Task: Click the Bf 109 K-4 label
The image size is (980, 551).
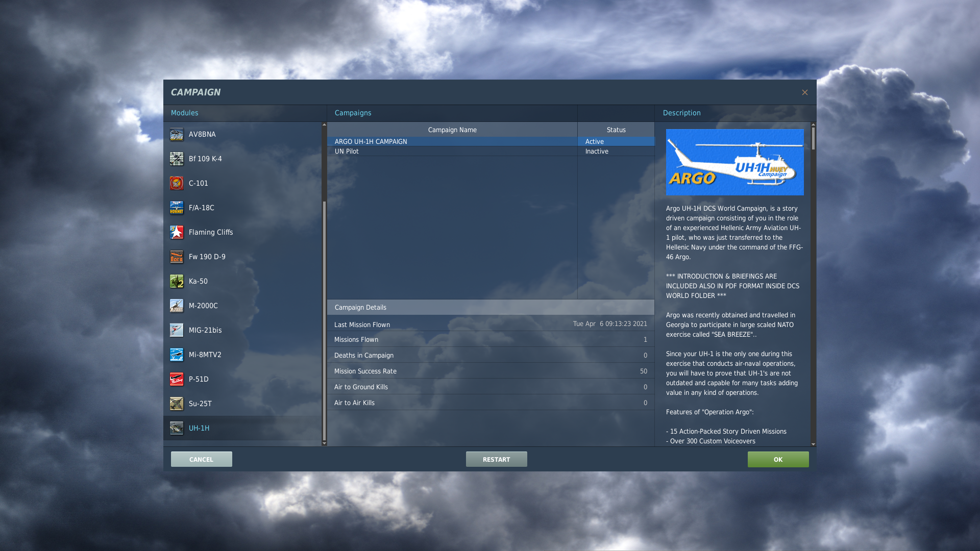Action: (x=205, y=159)
